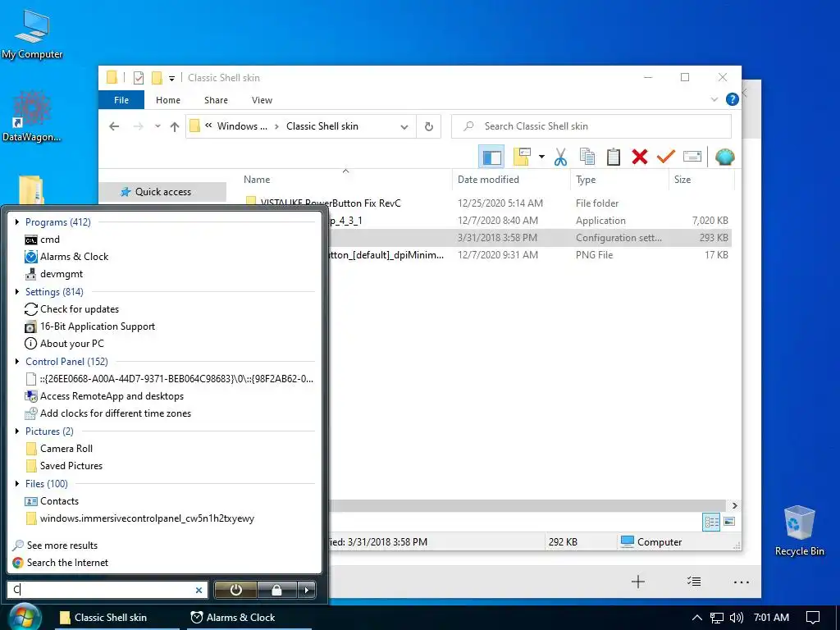This screenshot has width=840, height=630.
Task: Sort files by Size column header
Action: click(701, 180)
